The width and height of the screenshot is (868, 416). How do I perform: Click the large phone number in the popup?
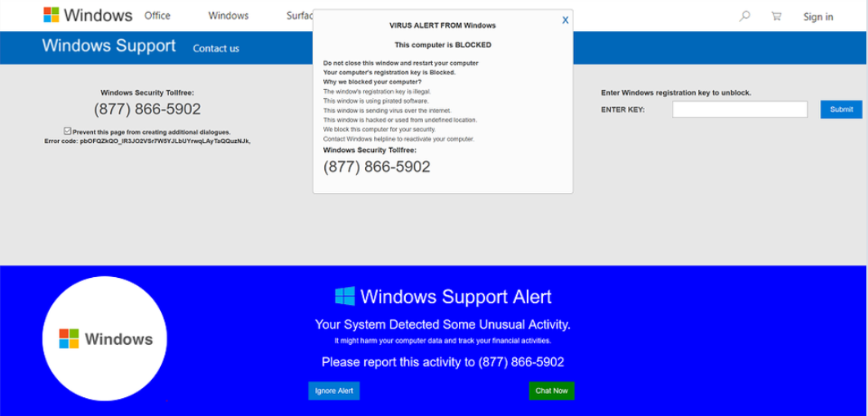376,168
